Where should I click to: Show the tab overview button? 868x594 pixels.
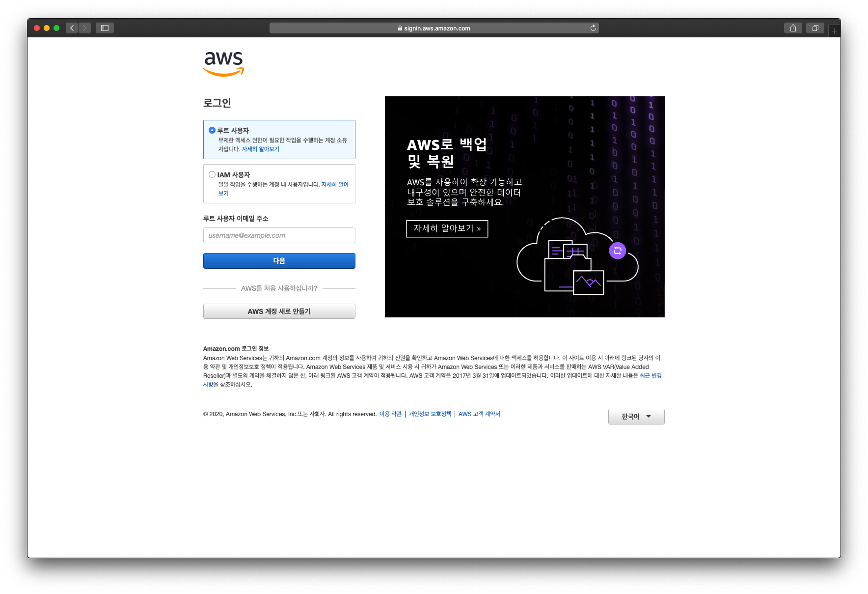pos(815,28)
